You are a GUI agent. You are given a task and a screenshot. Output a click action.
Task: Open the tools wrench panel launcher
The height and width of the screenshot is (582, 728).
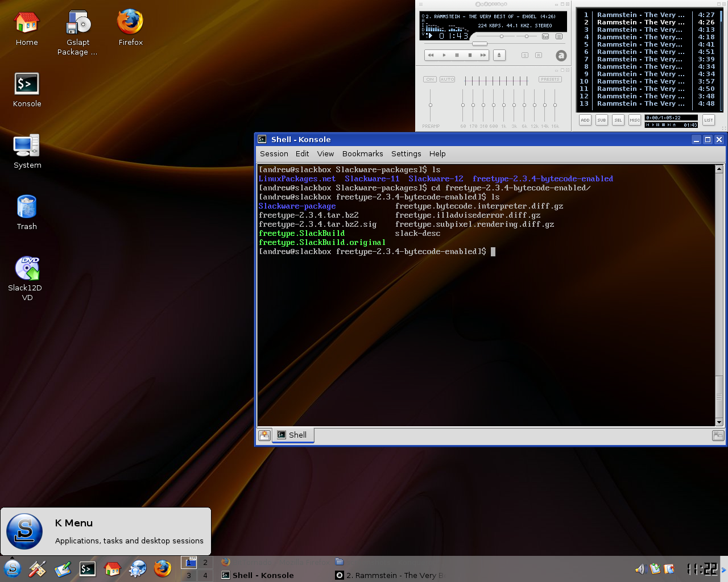[x=38, y=568]
